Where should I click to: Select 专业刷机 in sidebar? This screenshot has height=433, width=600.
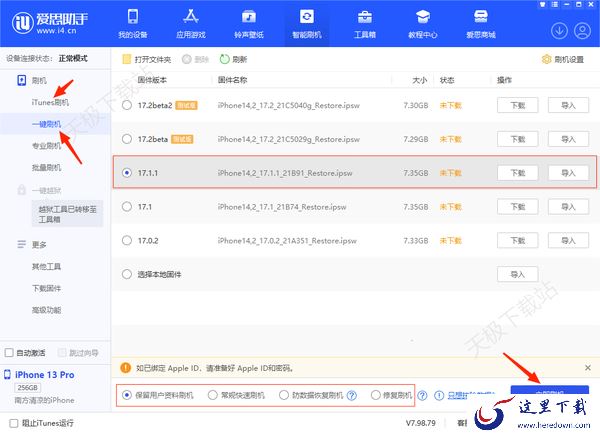tap(46, 146)
